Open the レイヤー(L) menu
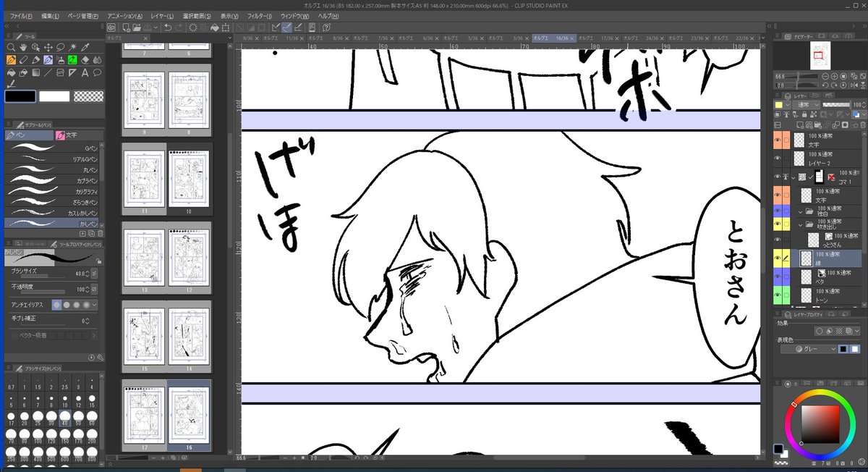 (x=162, y=15)
